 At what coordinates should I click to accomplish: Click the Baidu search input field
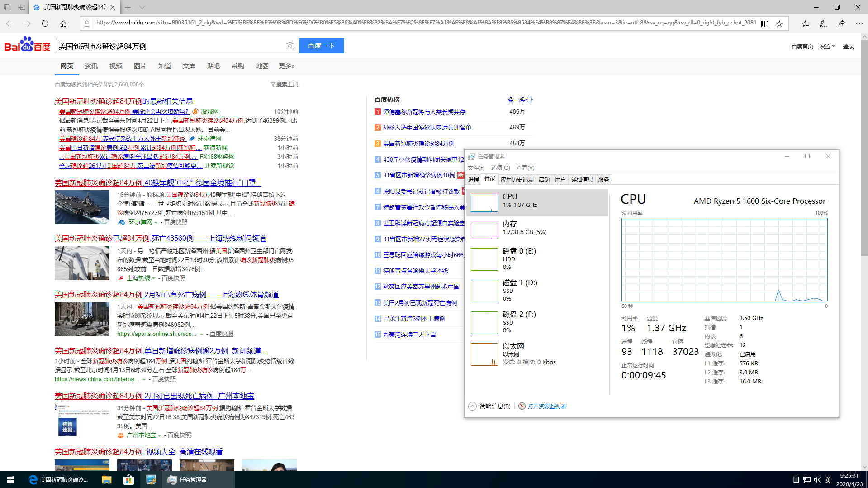(170, 46)
